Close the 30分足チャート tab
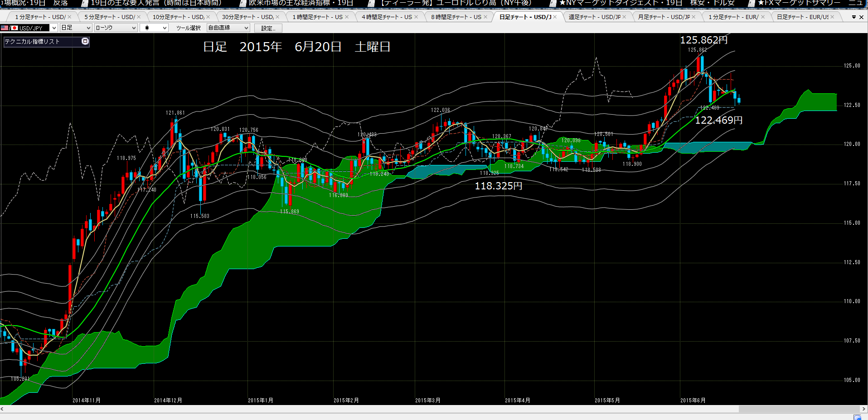 pyautogui.click(x=277, y=17)
